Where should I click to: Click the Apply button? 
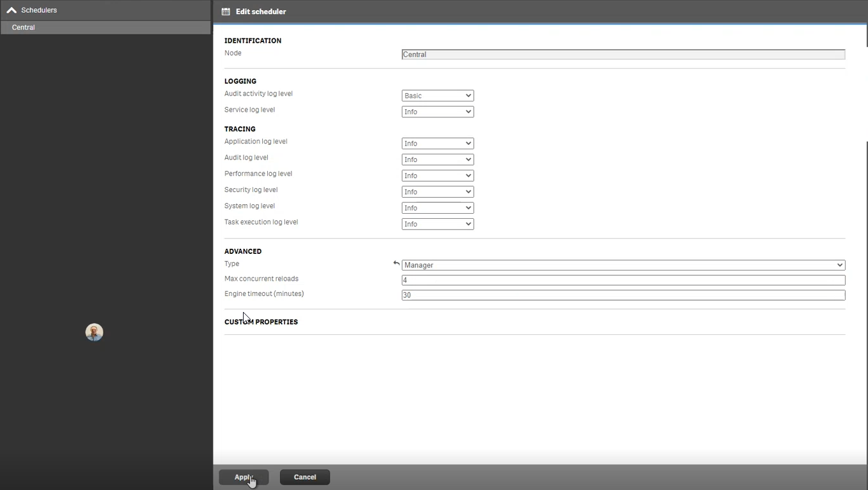tap(244, 477)
